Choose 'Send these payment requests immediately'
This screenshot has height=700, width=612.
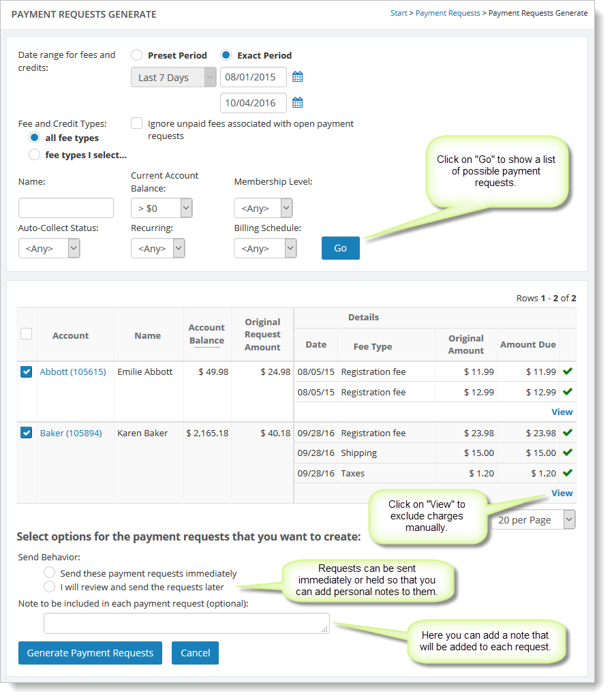(x=49, y=573)
